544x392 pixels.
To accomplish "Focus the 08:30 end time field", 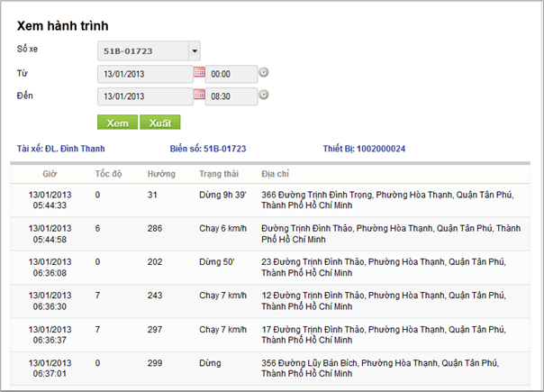I will (231, 96).
